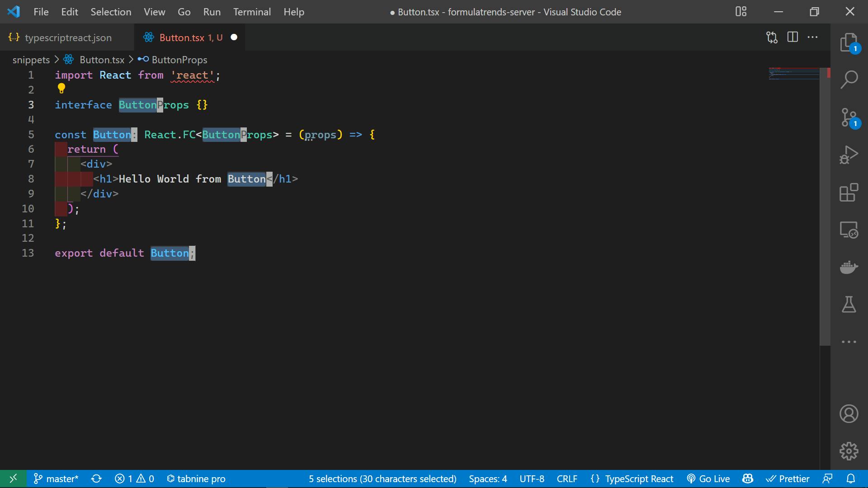Synchronize changes with the sync icon

[x=96, y=479]
